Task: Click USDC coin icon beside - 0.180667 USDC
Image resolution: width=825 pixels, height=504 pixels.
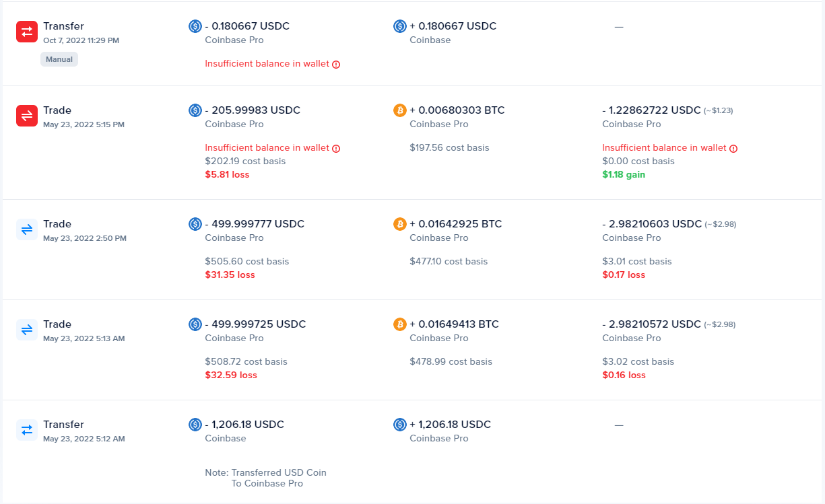Action: [x=195, y=26]
